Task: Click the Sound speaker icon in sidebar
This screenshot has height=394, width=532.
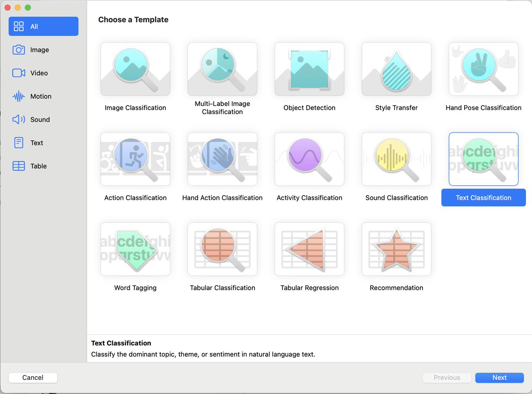Action: click(19, 120)
